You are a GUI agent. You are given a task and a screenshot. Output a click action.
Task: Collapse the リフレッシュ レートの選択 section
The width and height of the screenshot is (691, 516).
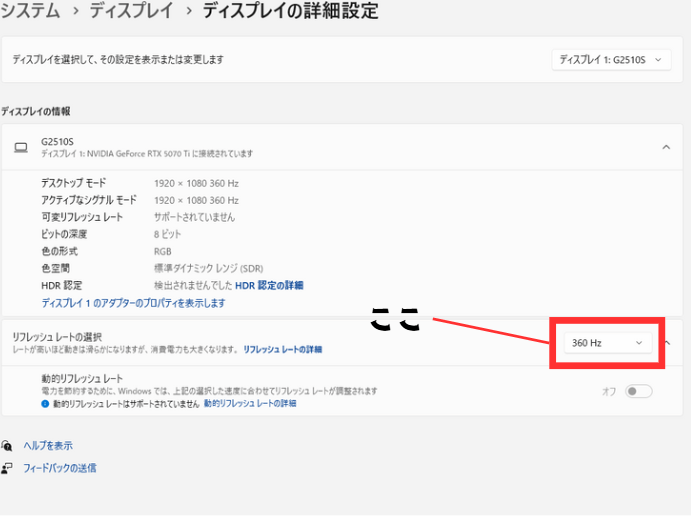coord(668,343)
